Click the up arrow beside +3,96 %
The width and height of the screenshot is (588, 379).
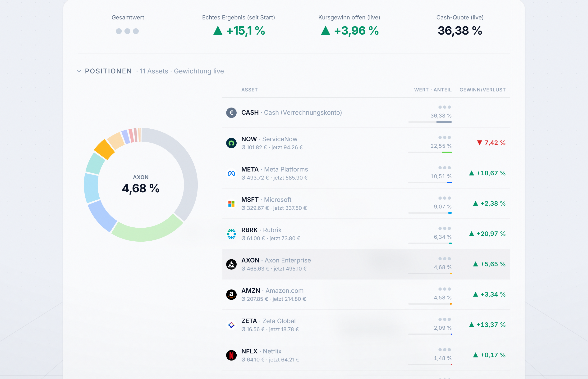pos(325,31)
